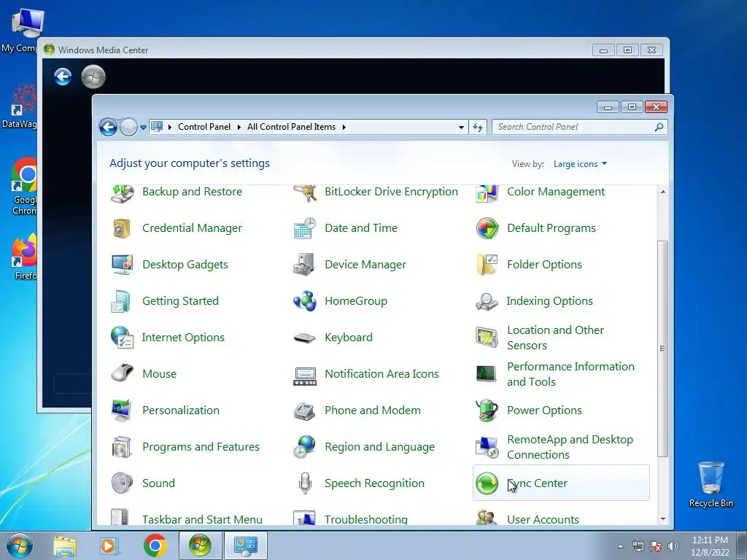Image resolution: width=747 pixels, height=560 pixels.
Task: Click the User Accounts link
Action: tap(543, 519)
